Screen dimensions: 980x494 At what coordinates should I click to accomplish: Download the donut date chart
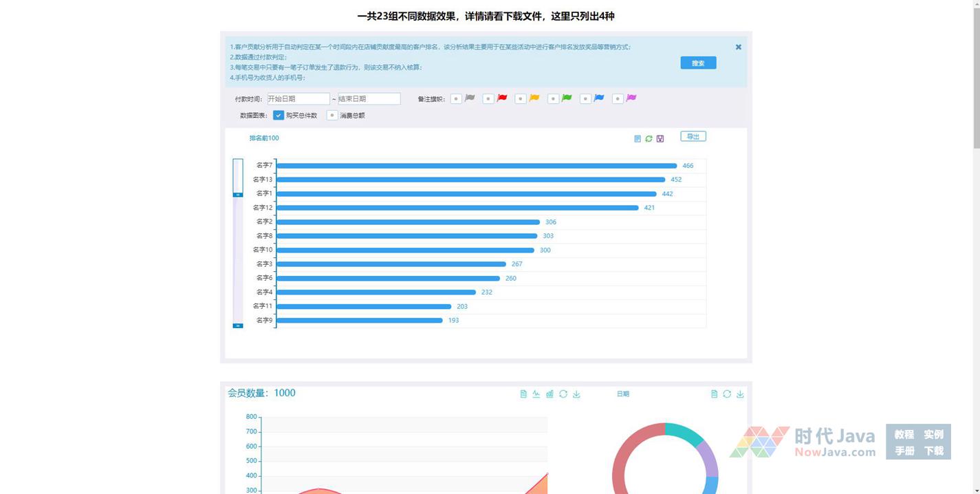[740, 394]
